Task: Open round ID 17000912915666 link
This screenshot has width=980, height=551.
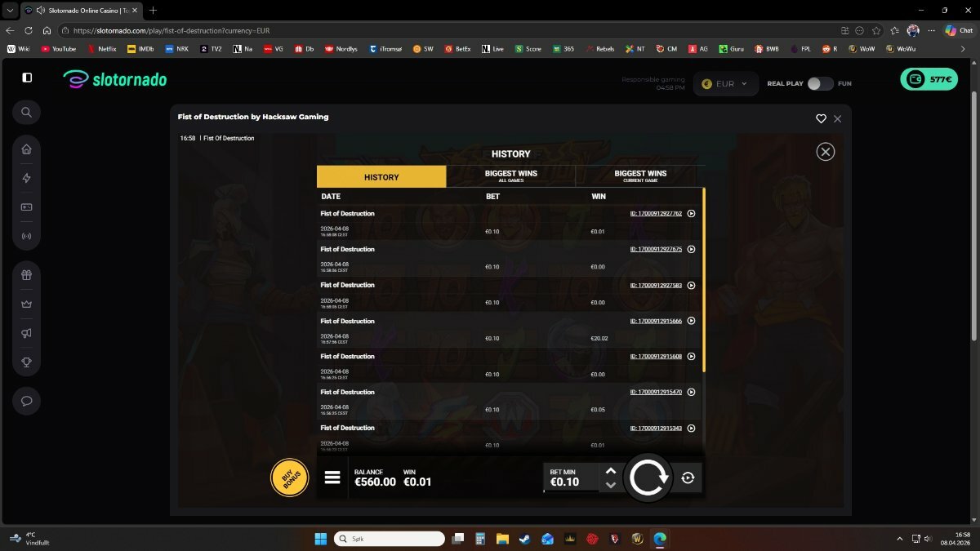Action: pyautogui.click(x=656, y=321)
